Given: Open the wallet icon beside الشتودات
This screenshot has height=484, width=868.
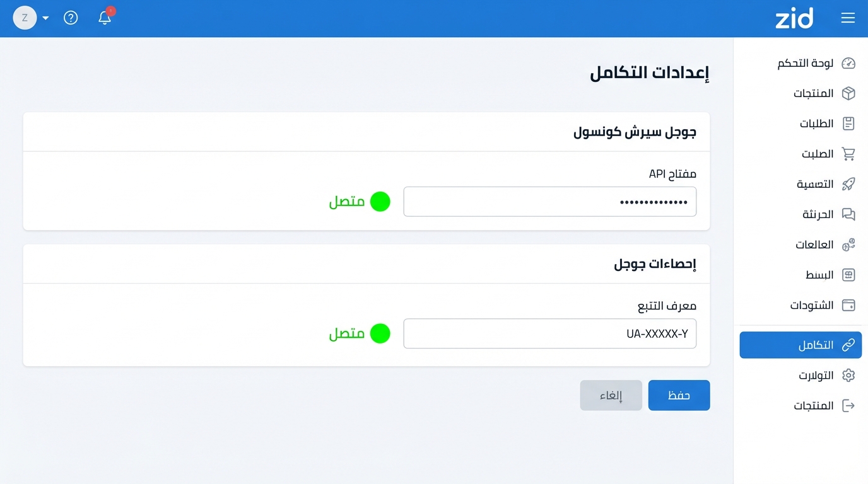Looking at the screenshot, I should pos(848,305).
